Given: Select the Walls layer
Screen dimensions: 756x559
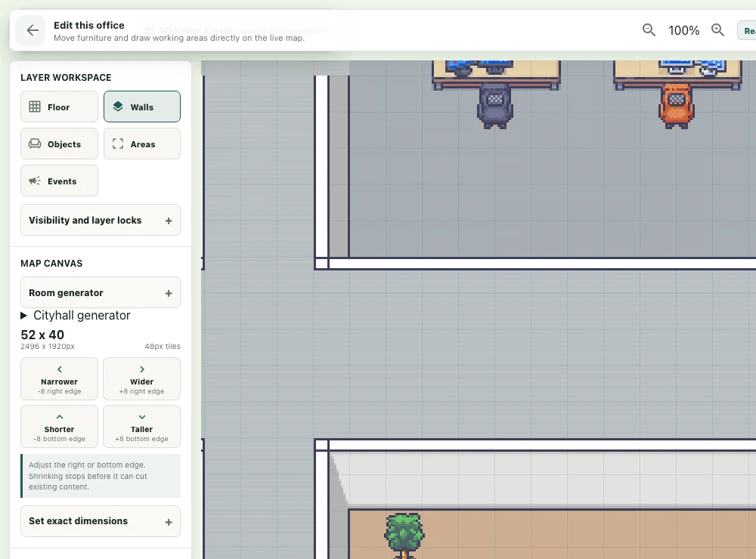Looking at the screenshot, I should (142, 107).
